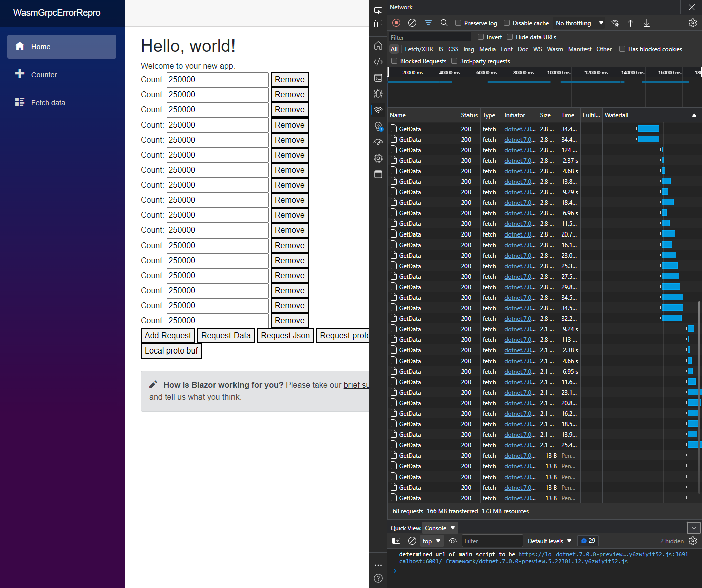The height and width of the screenshot is (588, 702).
Task: Open the Quick View Console selector
Action: [439, 528]
